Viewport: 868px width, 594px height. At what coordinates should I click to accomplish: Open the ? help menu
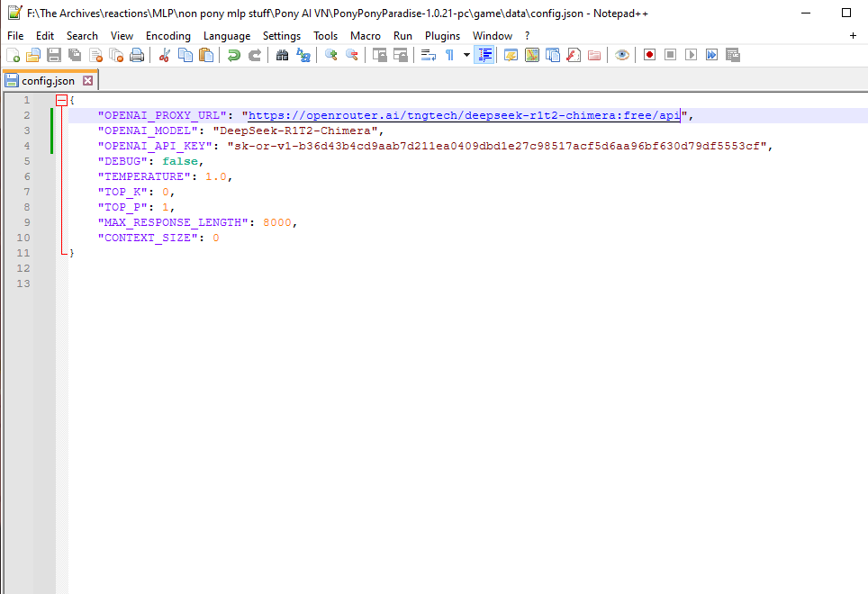pos(527,35)
